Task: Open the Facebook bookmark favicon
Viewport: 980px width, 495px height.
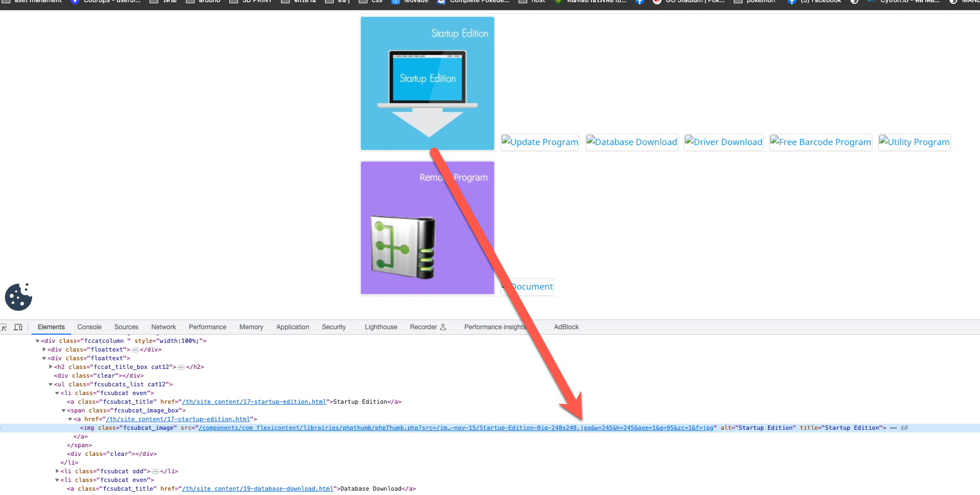Action: pos(792,2)
